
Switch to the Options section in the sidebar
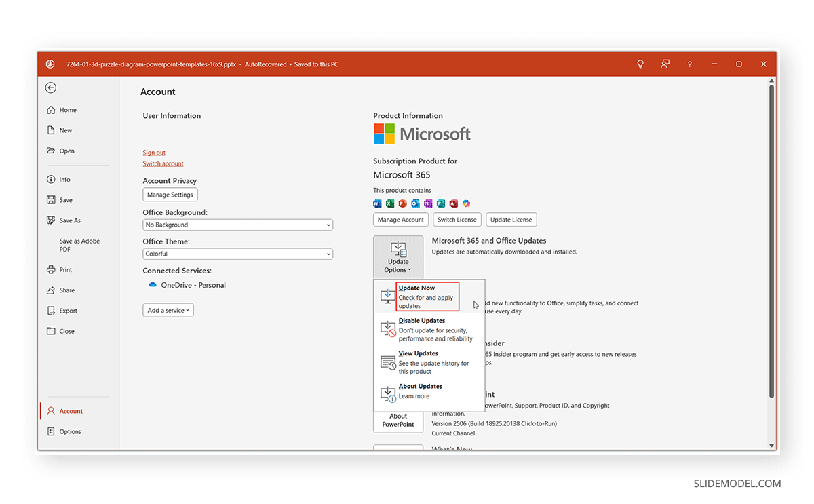[x=69, y=431]
